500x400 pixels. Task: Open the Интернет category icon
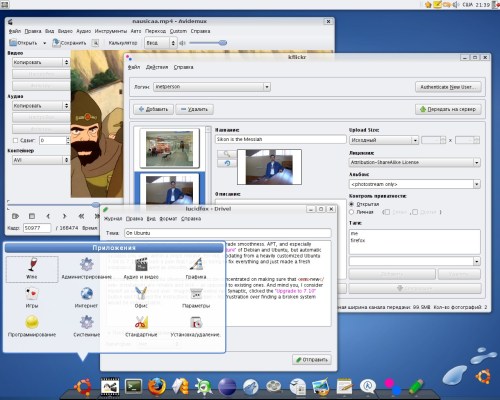click(x=86, y=298)
